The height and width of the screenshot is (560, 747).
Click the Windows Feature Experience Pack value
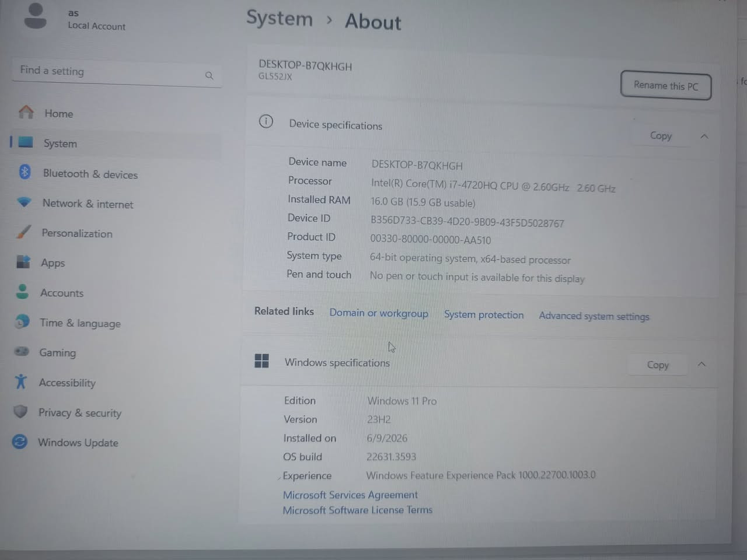(481, 475)
